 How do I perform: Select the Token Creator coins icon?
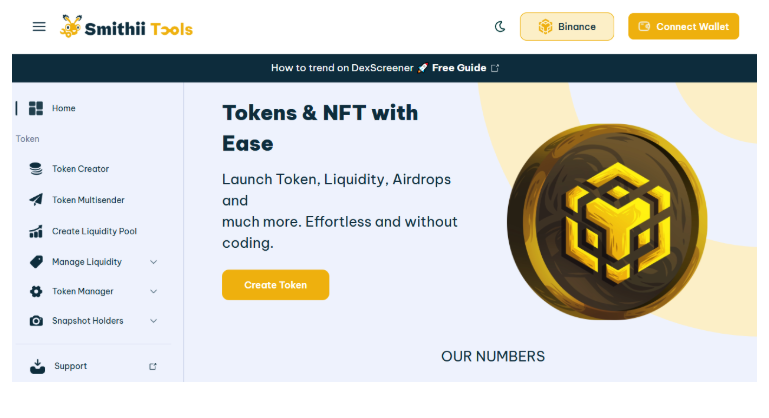pos(36,169)
